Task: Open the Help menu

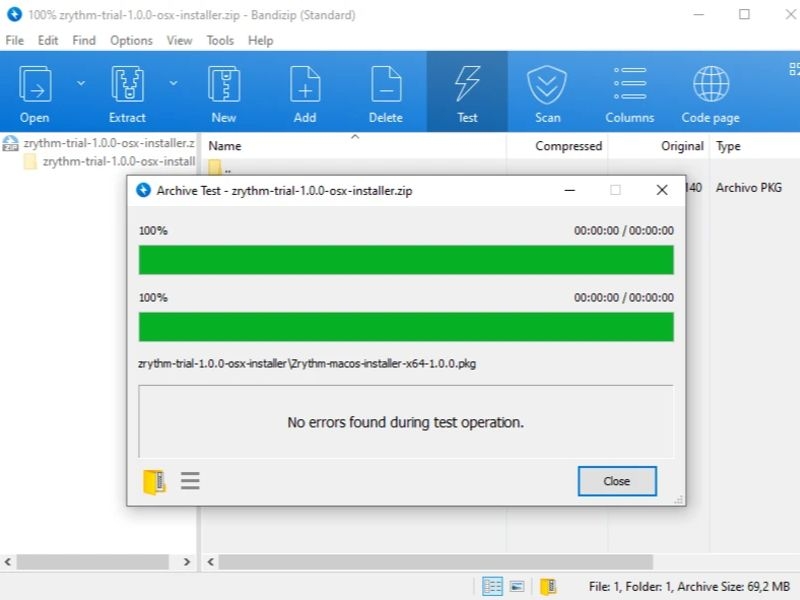Action: tap(261, 40)
